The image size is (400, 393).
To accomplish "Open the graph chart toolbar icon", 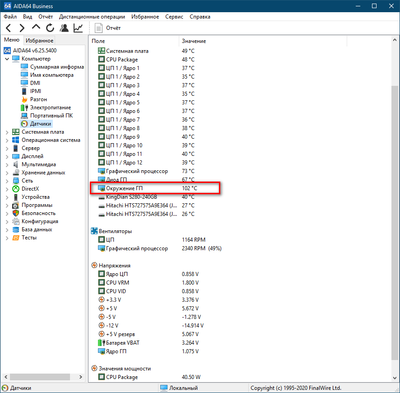I will pyautogui.click(x=78, y=28).
